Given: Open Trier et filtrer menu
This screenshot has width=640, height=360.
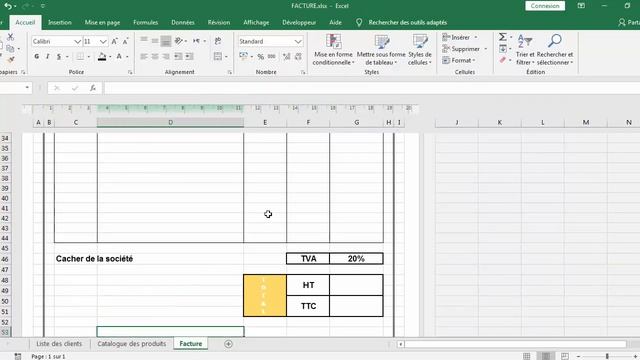Looking at the screenshot, I should coord(525,50).
